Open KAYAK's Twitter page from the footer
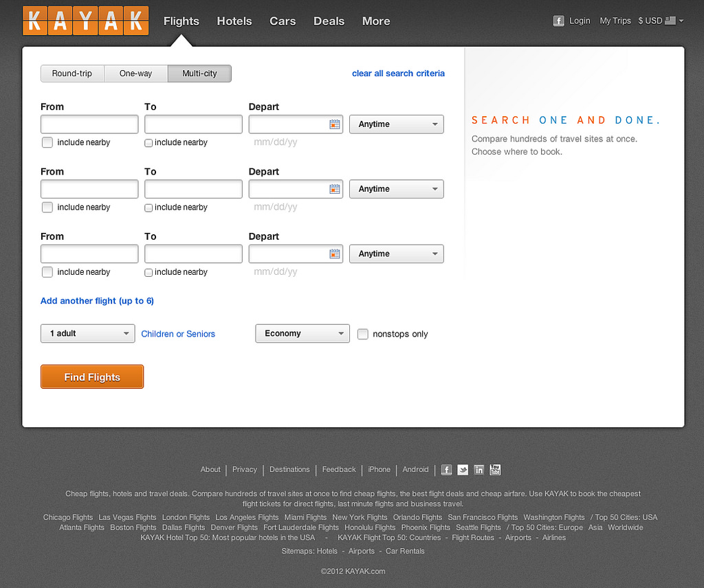704x588 pixels. (x=462, y=470)
